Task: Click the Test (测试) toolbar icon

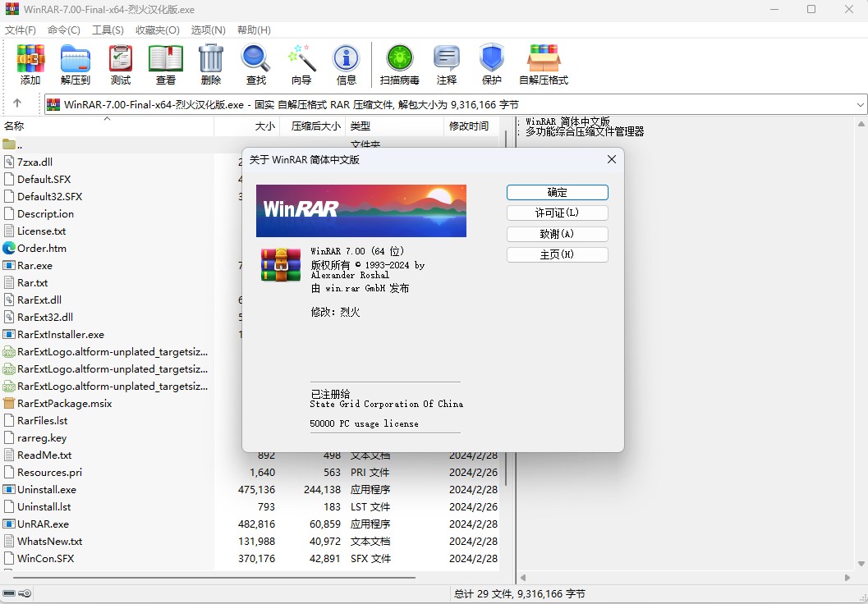Action: pos(121,64)
